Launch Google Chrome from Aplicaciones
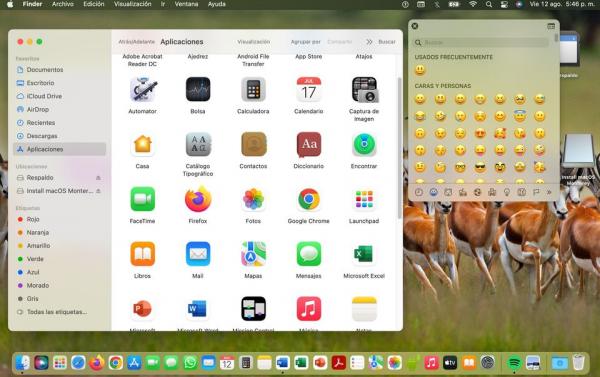Image resolution: width=600 pixels, height=377 pixels. [x=309, y=199]
